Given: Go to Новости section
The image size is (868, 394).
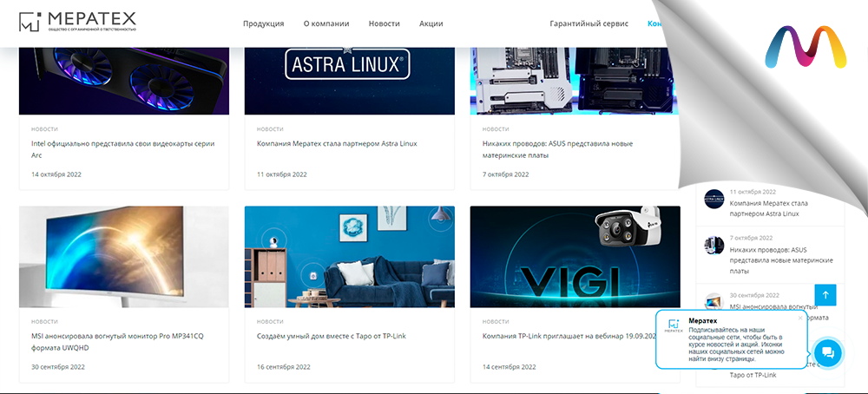Looking at the screenshot, I should (x=385, y=23).
